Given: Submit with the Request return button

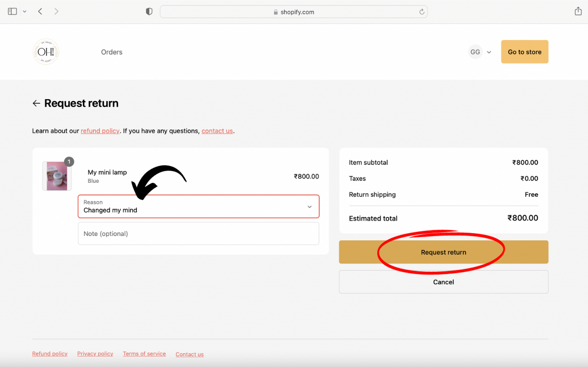Looking at the screenshot, I should point(443,252).
